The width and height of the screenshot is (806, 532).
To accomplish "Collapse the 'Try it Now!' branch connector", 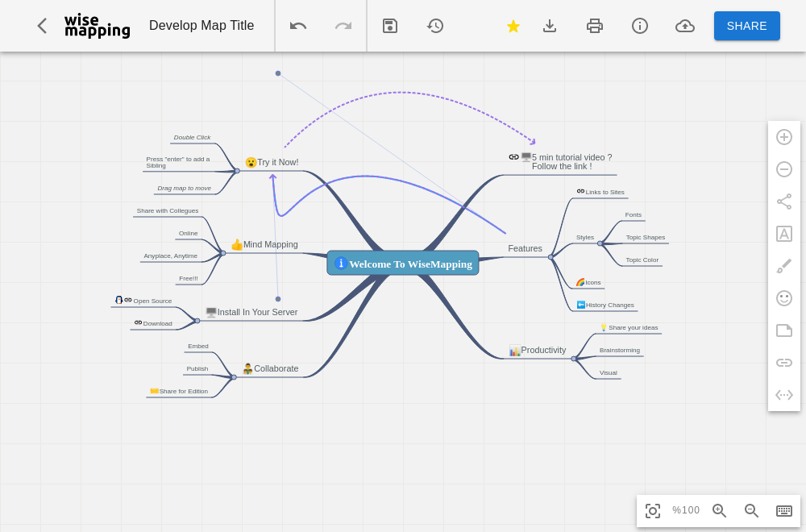I will click(237, 171).
